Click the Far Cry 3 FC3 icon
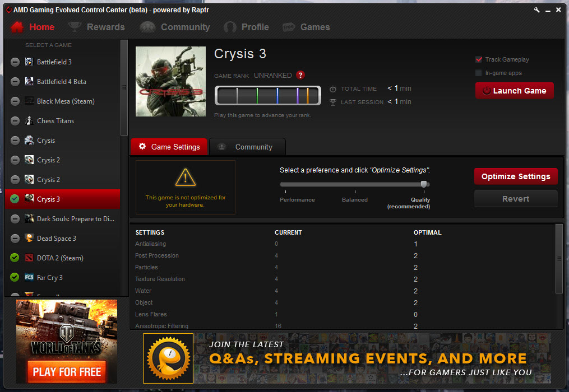Screen dimensions: 569x392 [29, 277]
